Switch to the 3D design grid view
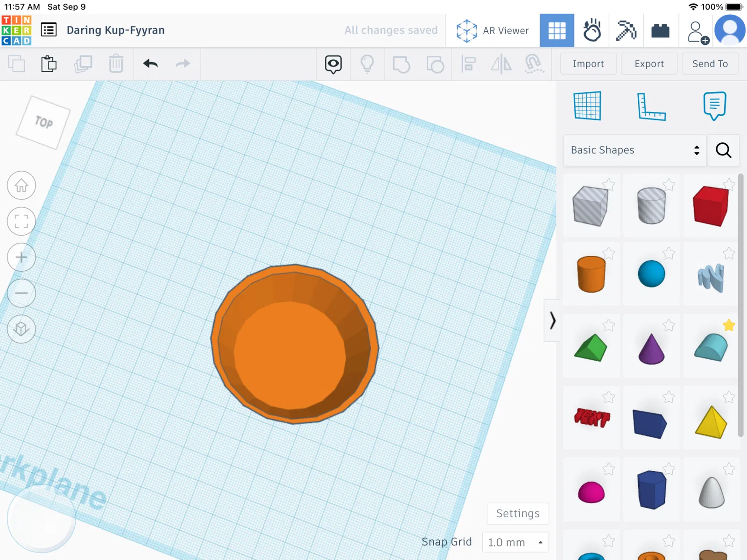 pos(557,31)
